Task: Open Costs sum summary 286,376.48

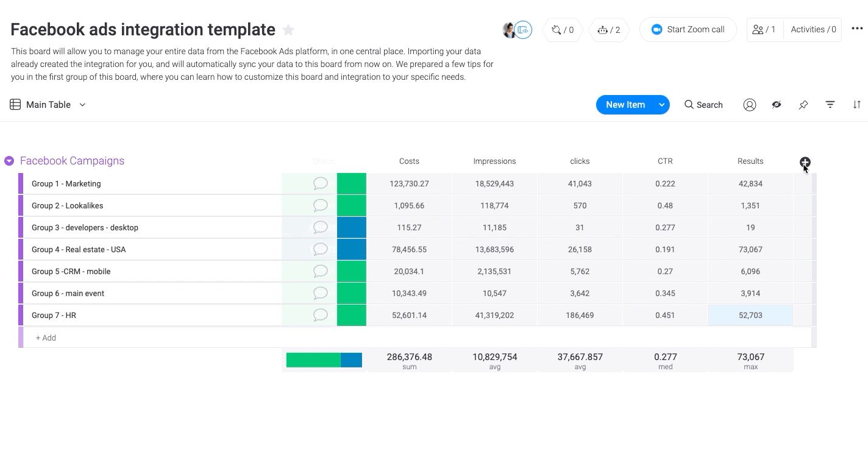Action: tap(409, 361)
